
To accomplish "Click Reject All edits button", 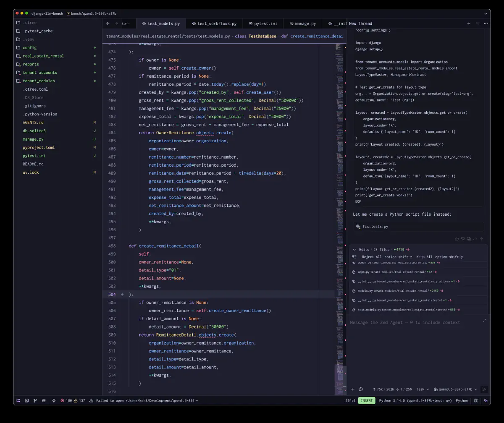I will click(372, 257).
